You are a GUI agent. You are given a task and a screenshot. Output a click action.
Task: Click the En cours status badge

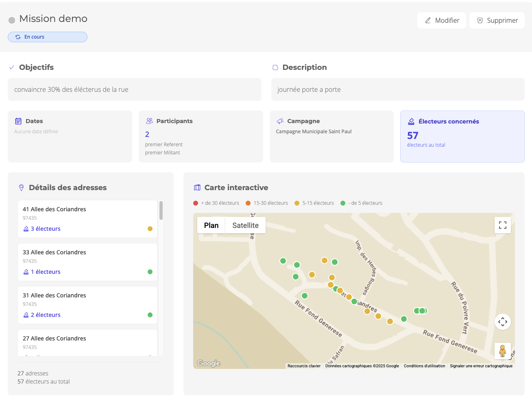[x=48, y=37]
